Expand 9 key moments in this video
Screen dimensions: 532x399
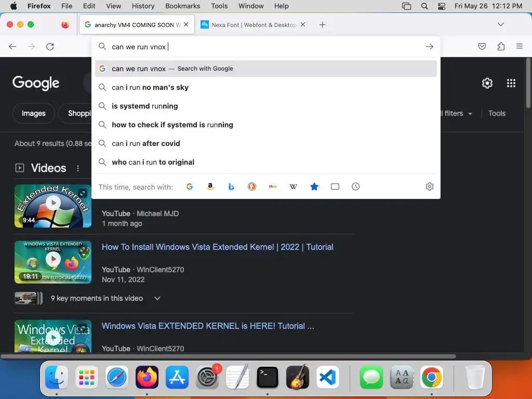[x=157, y=298]
